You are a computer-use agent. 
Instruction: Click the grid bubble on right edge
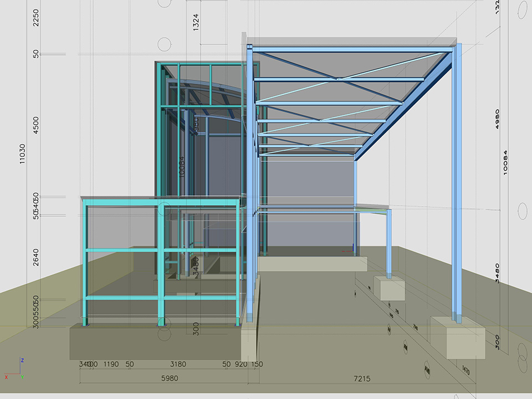coord(522,211)
